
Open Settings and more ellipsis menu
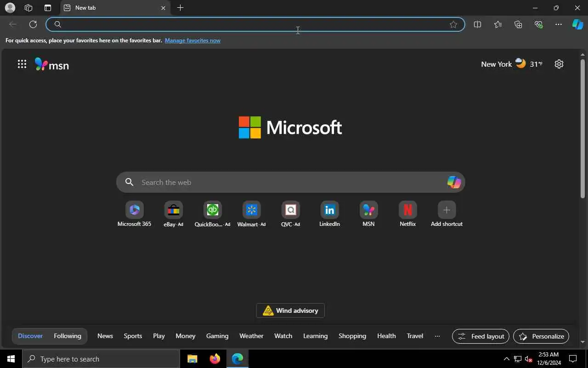559,24
